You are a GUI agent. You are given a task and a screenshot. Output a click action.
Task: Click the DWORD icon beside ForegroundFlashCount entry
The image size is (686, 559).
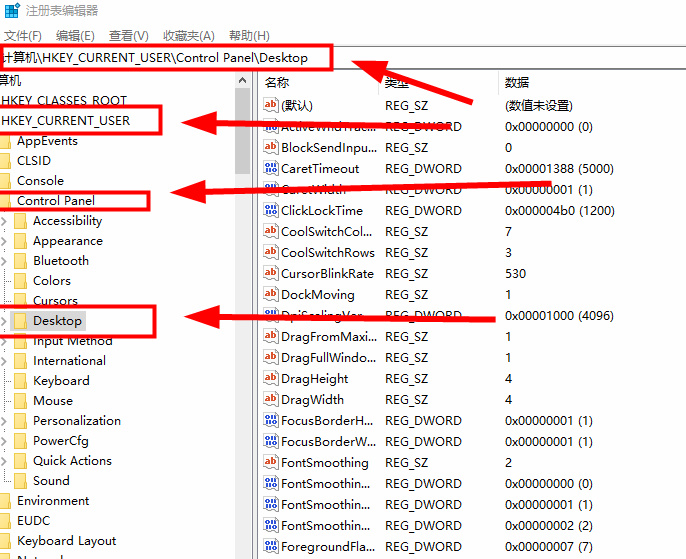[270, 547]
